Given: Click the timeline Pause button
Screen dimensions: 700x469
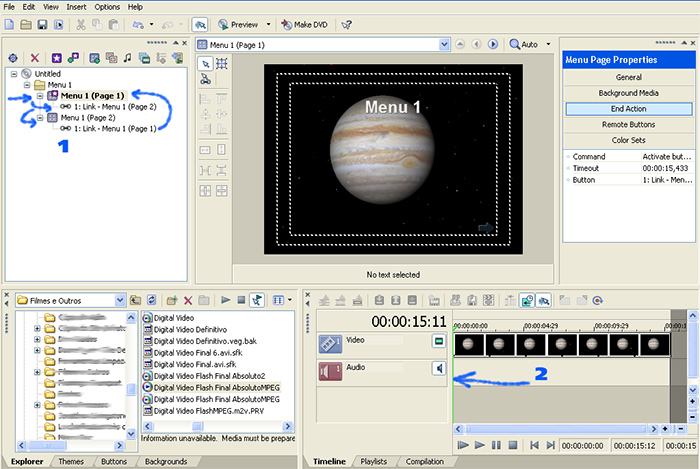Looking at the screenshot, I should [496, 445].
